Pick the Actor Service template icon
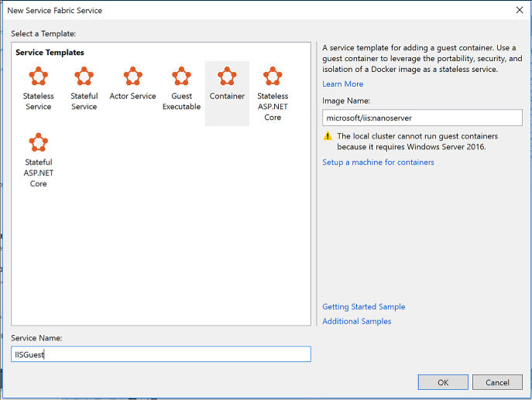 coord(132,76)
